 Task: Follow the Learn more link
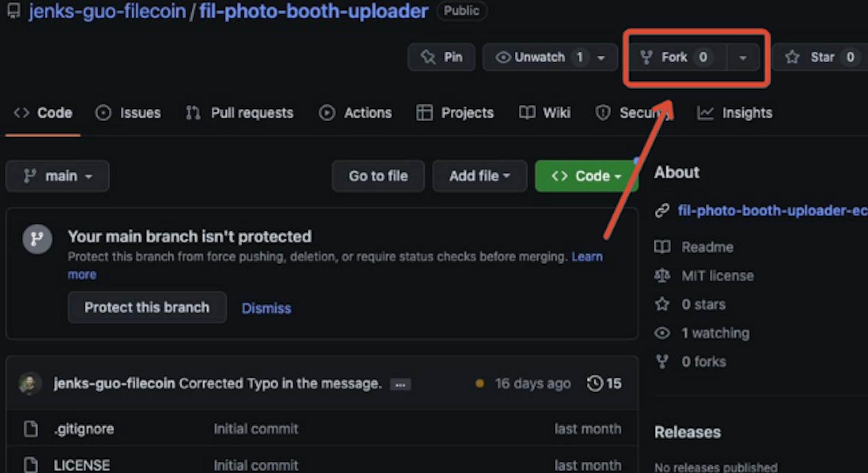pyautogui.click(x=587, y=257)
